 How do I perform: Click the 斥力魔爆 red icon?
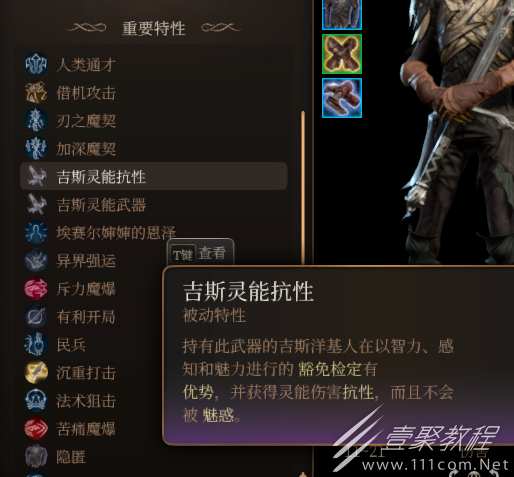36,288
